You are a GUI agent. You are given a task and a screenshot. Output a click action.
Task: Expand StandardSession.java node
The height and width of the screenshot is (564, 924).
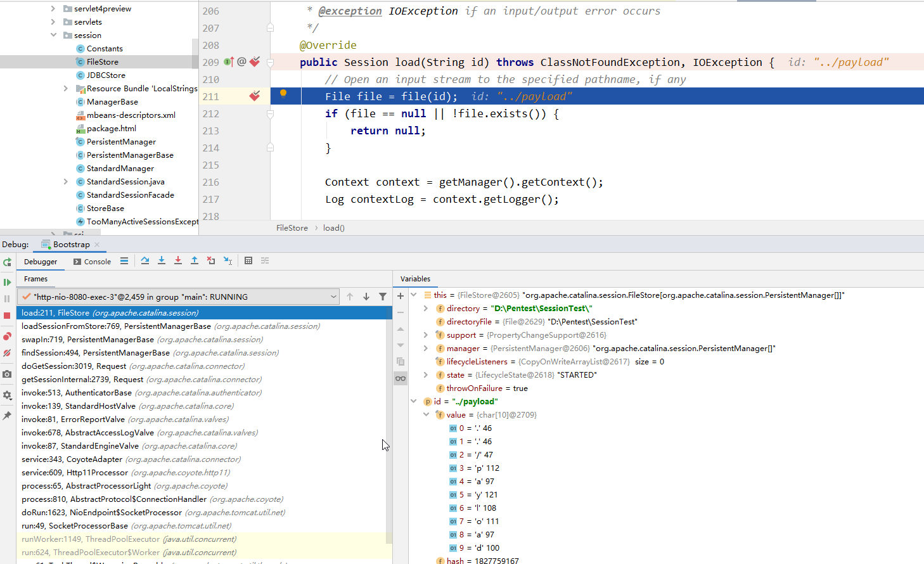point(66,181)
